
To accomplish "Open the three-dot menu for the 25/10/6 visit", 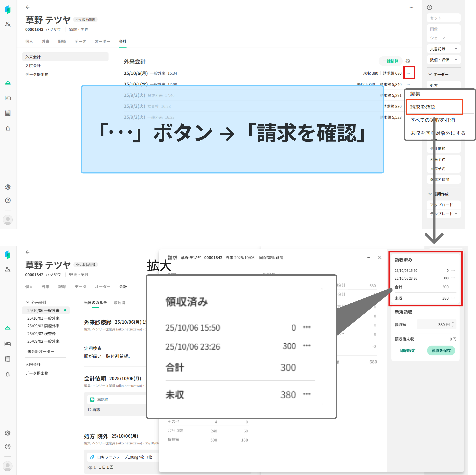I will coord(408,73).
